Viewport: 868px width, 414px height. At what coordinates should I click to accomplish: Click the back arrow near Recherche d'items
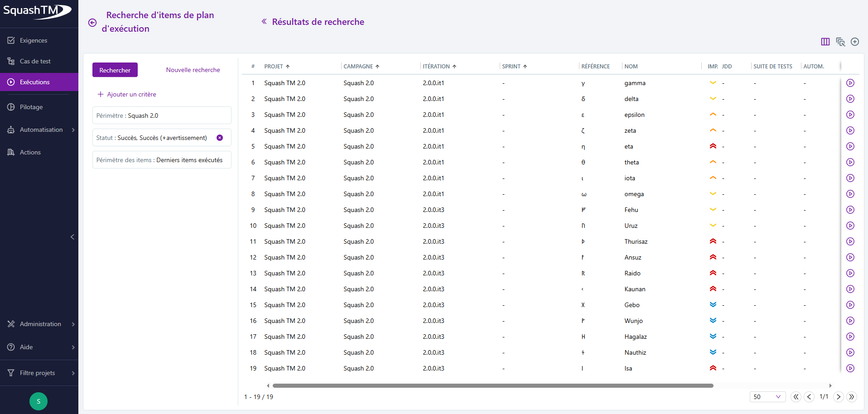click(92, 22)
